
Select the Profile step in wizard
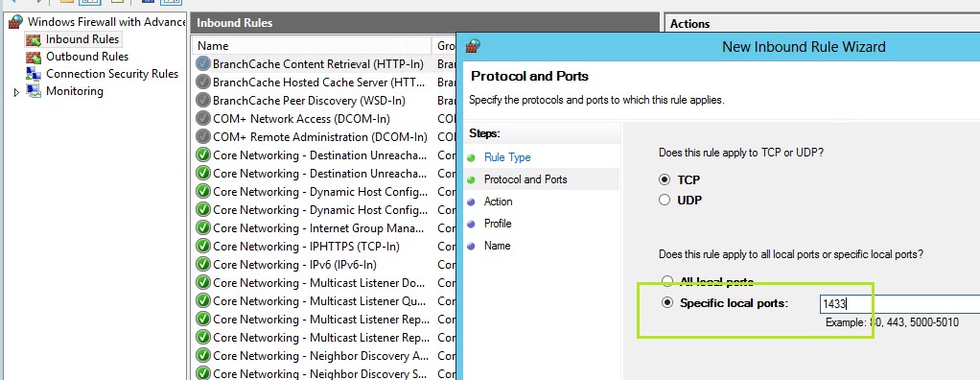point(498,224)
